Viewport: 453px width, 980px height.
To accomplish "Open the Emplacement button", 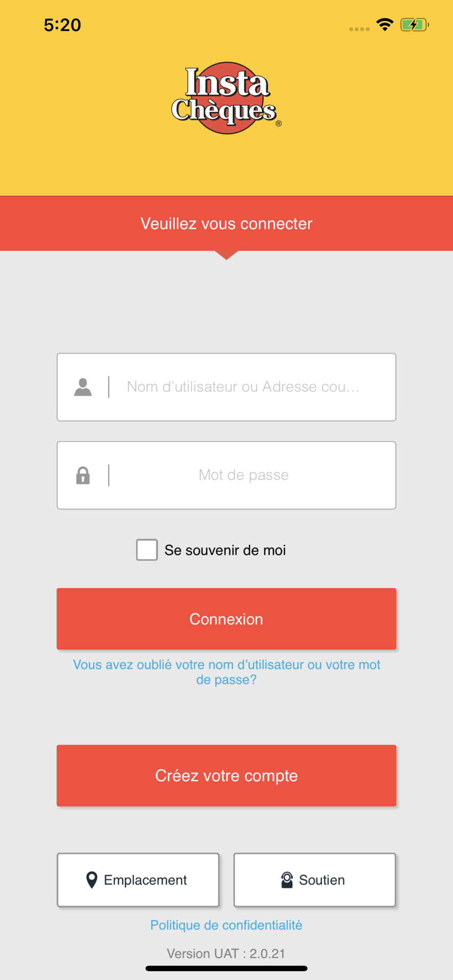I will tap(138, 880).
